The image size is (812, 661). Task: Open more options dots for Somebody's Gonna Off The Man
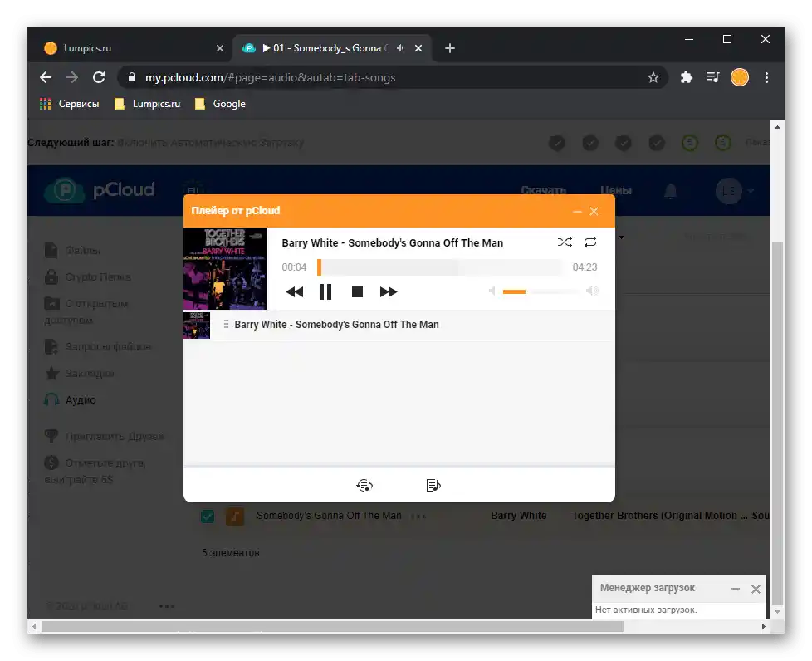[x=418, y=517]
